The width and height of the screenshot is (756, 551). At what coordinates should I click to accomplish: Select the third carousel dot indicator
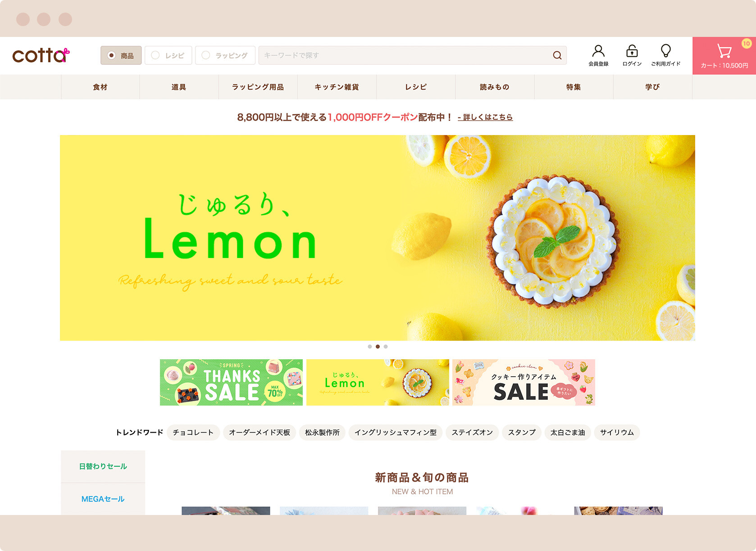386,347
